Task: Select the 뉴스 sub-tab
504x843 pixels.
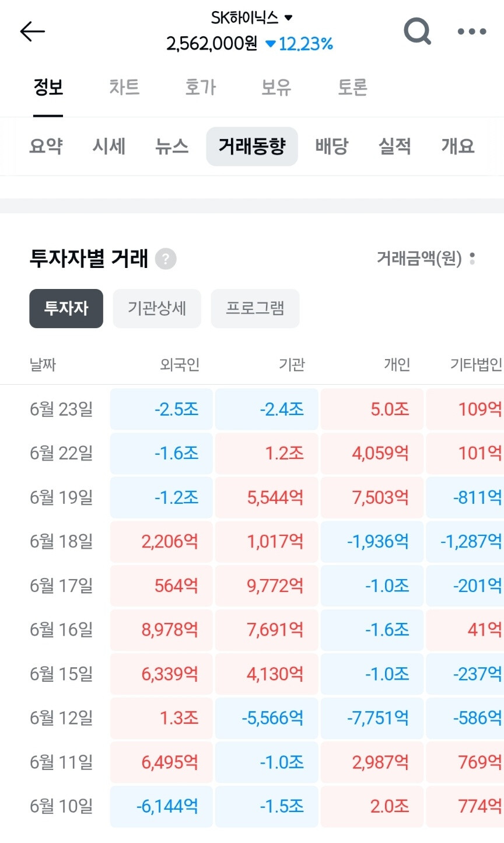Action: point(172,146)
